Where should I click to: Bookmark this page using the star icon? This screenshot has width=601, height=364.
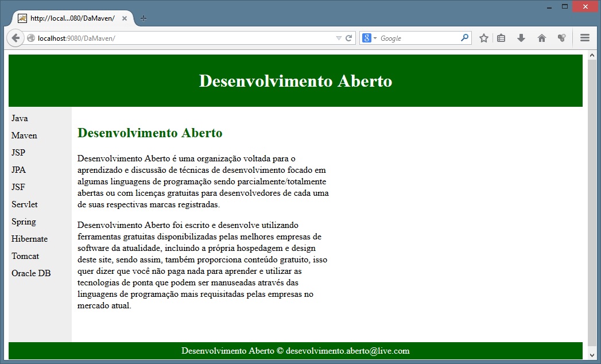click(484, 38)
